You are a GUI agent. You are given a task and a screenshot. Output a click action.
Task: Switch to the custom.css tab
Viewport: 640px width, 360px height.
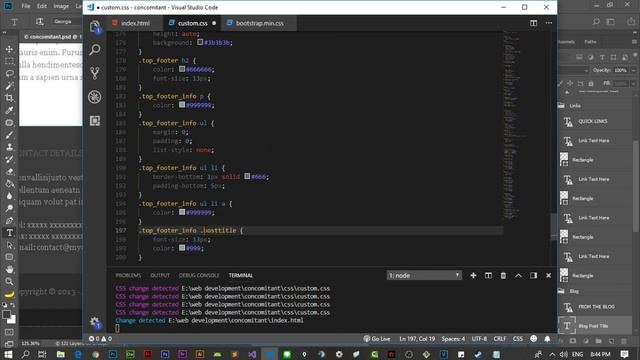tap(193, 23)
